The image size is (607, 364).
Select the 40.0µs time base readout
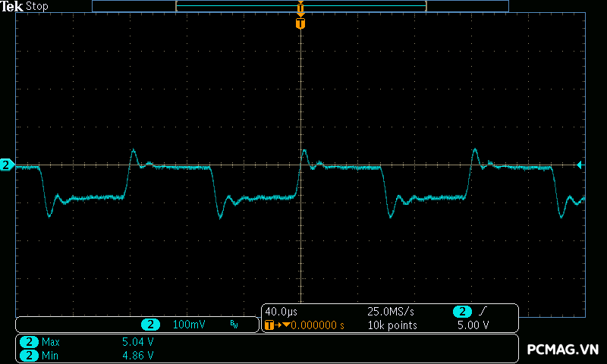(281, 312)
